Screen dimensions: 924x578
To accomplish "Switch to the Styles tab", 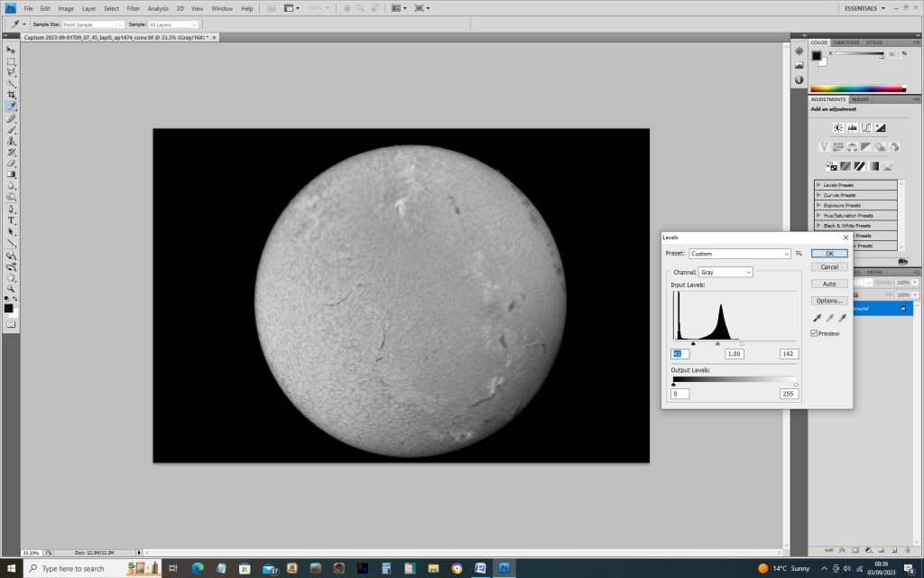I will point(874,42).
